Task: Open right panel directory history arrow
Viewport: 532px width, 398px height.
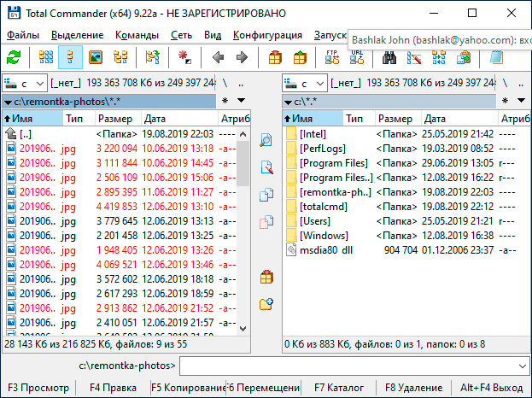Action: tap(522, 101)
